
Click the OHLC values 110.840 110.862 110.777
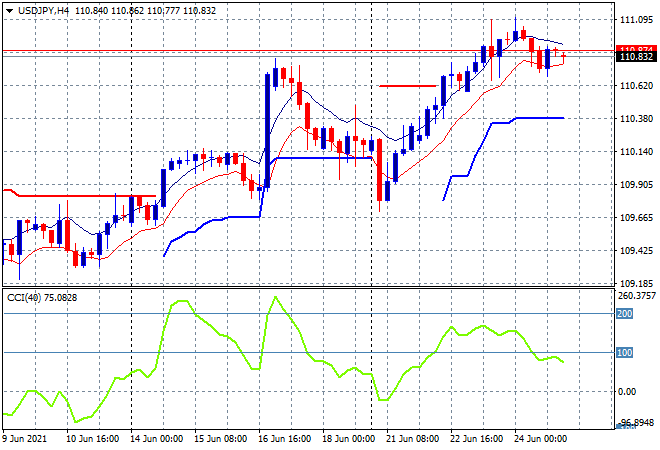[128, 11]
